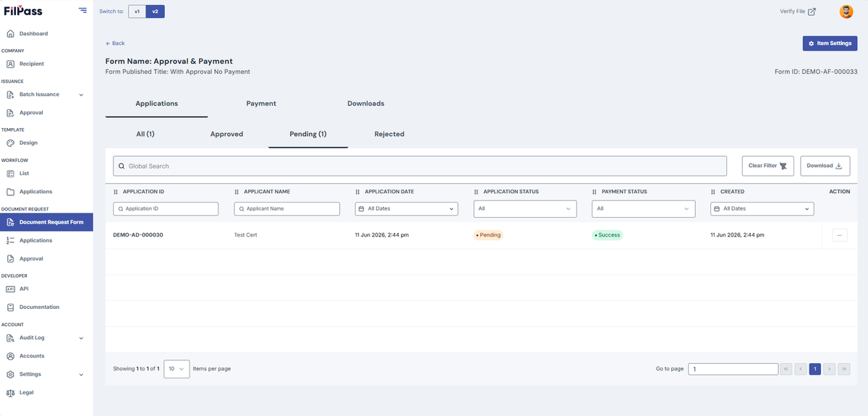Click Document Request Applications list icon
Viewport: 868px width, 416px height.
10,240
